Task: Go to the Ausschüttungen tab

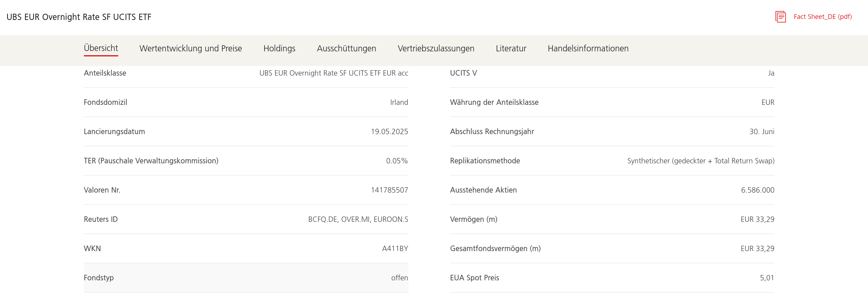Action: (x=346, y=49)
